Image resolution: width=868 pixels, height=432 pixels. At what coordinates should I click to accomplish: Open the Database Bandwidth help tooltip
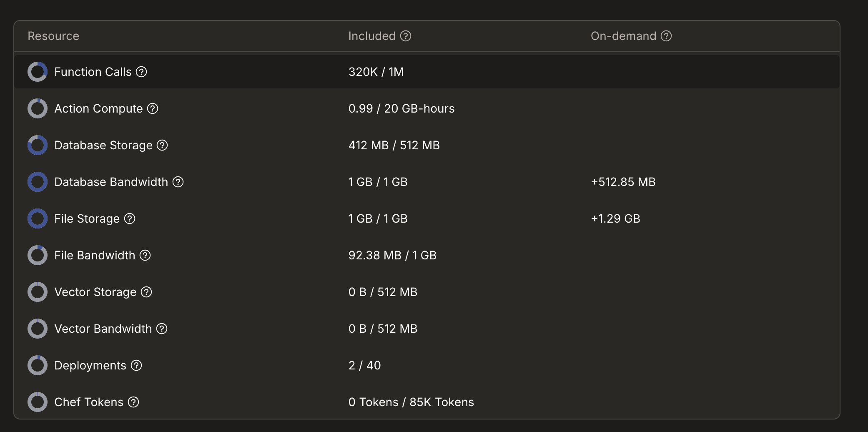(x=178, y=182)
